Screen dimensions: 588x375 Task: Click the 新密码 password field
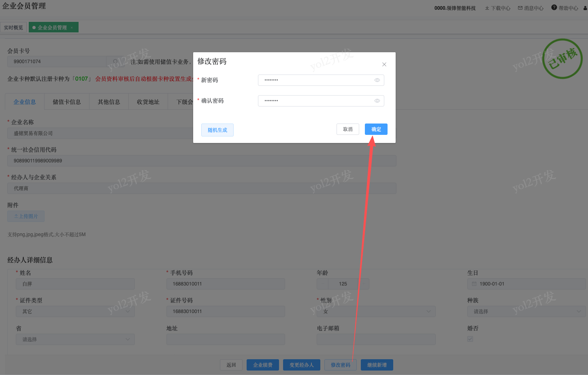tap(321, 80)
